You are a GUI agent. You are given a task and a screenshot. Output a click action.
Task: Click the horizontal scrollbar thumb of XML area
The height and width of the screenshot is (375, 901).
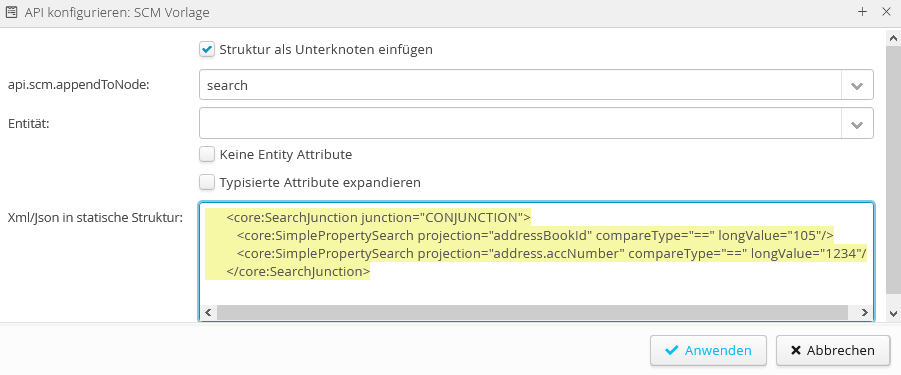(532, 312)
